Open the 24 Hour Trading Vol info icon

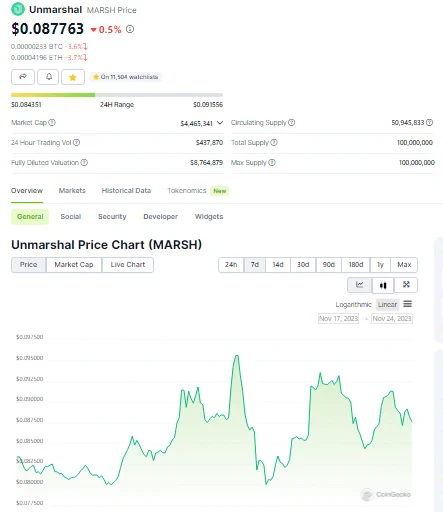(x=76, y=143)
